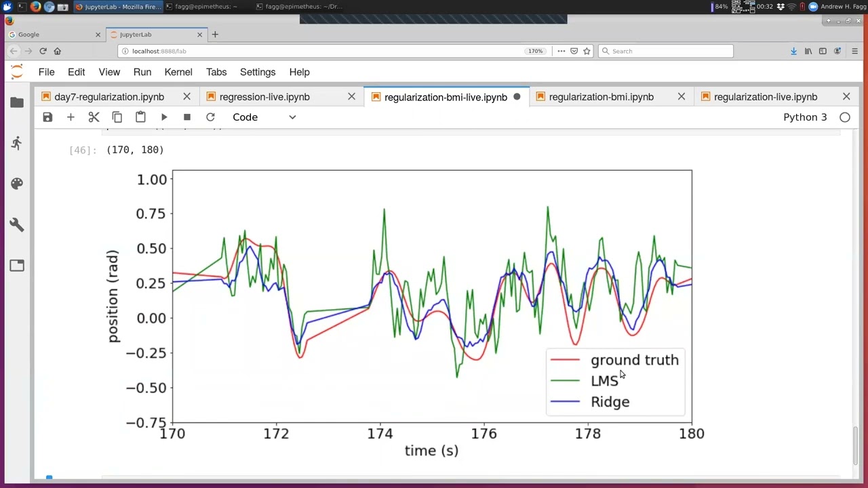This screenshot has width=868, height=488.
Task: Open the file browser folder icon in the sidebar
Action: (17, 102)
